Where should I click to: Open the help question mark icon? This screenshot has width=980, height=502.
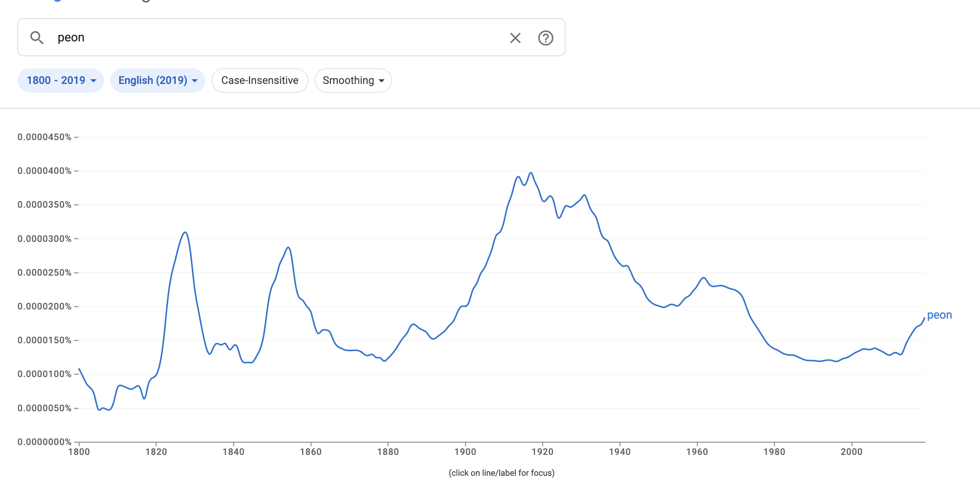(545, 38)
